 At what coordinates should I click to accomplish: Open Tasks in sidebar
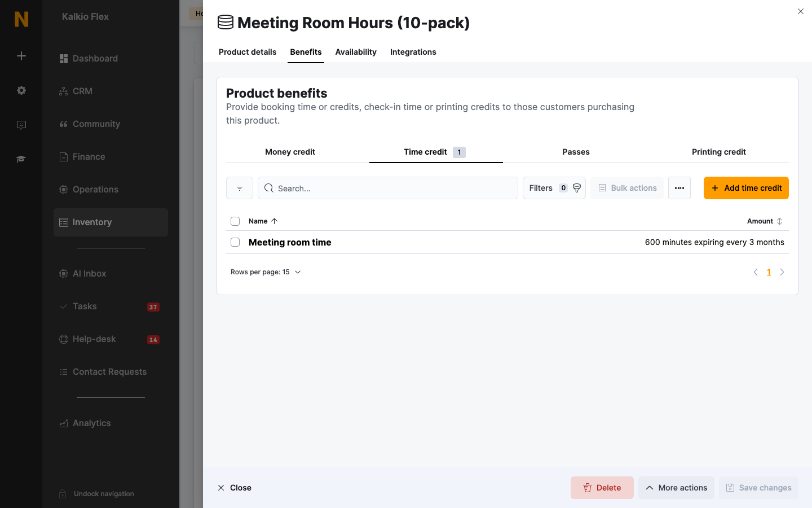[111, 306]
